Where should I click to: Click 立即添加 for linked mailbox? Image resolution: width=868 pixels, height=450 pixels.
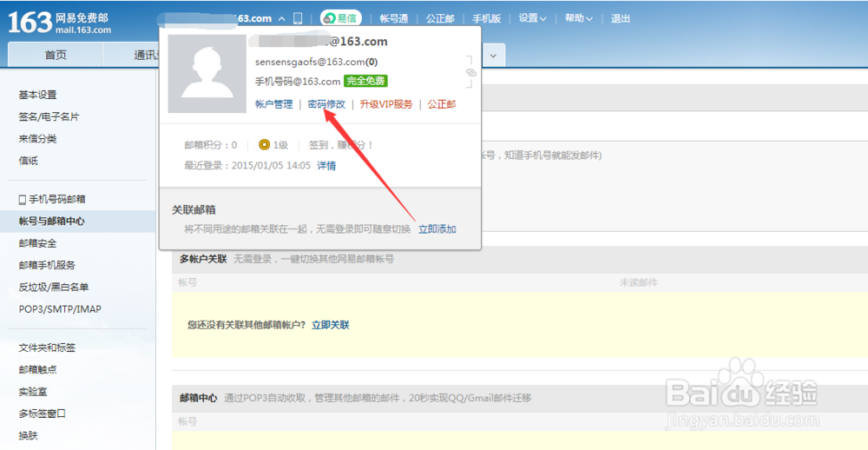click(437, 229)
